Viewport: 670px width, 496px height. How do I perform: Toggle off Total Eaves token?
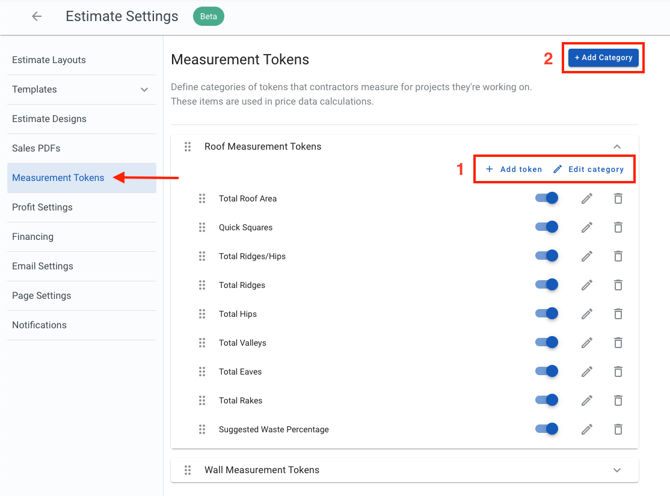point(547,371)
